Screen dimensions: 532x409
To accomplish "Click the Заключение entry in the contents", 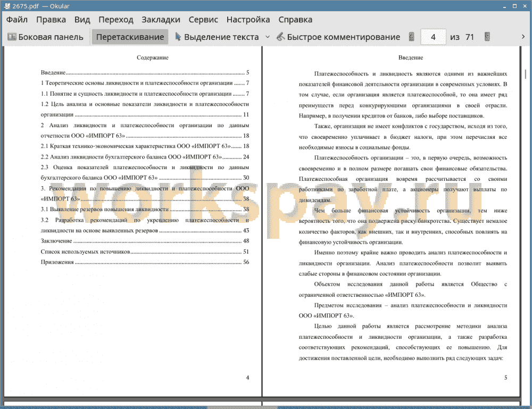I will (x=145, y=241).
